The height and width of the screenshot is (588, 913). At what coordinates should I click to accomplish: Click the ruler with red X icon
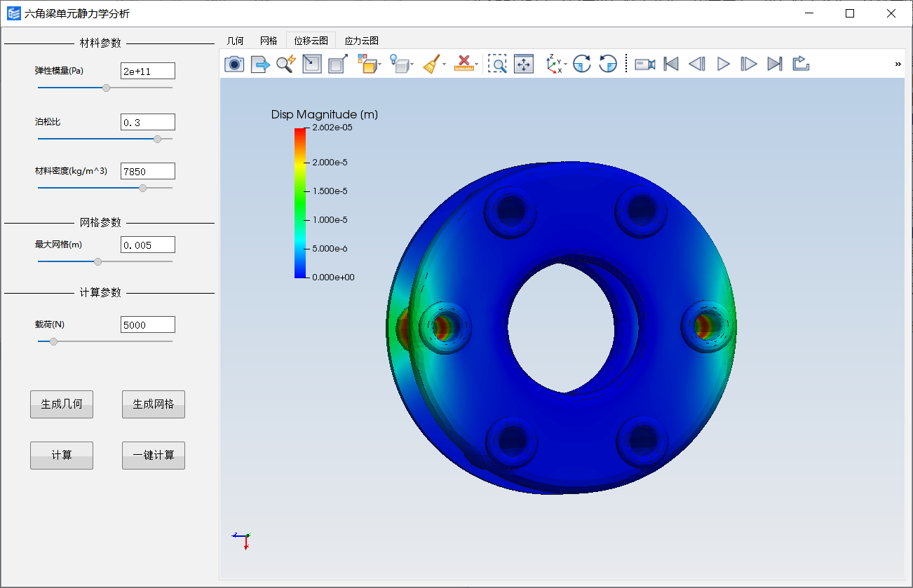(x=464, y=64)
